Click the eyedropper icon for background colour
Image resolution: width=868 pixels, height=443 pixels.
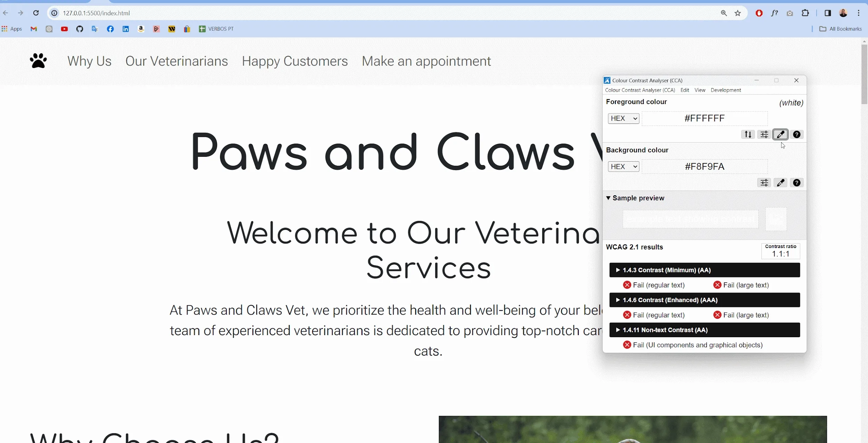[781, 182]
